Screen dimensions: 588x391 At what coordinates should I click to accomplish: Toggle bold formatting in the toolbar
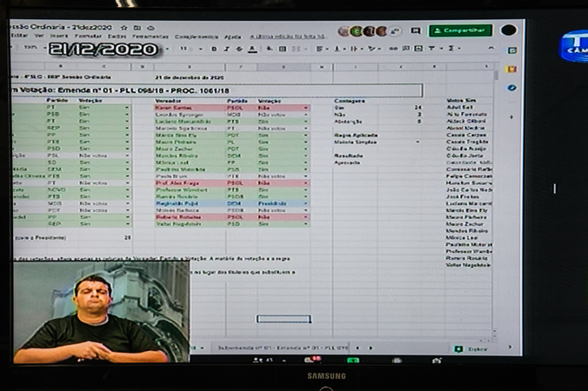click(214, 49)
